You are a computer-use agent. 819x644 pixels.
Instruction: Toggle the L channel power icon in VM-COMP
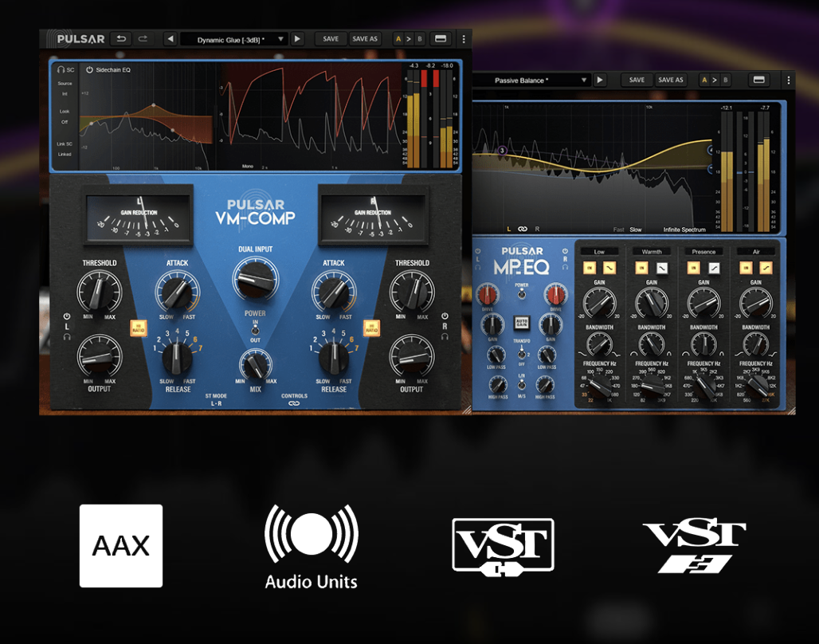tap(66, 316)
